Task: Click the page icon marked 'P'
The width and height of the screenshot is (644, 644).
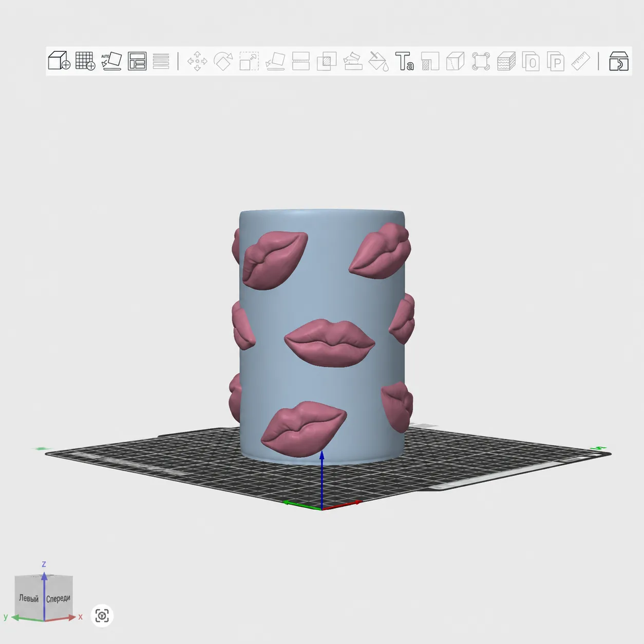Action: point(556,61)
